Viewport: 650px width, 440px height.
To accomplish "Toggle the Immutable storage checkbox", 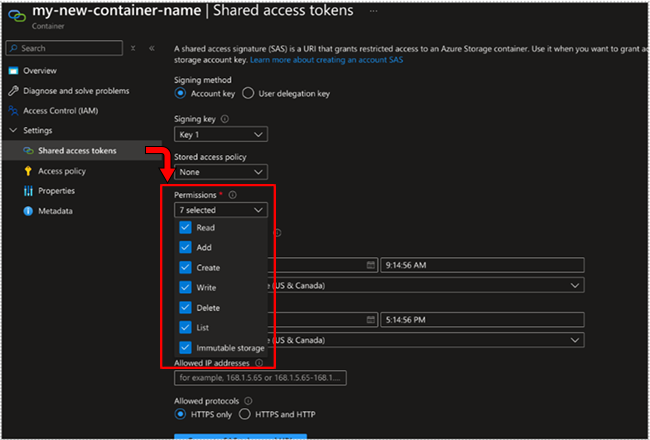I will pos(185,347).
